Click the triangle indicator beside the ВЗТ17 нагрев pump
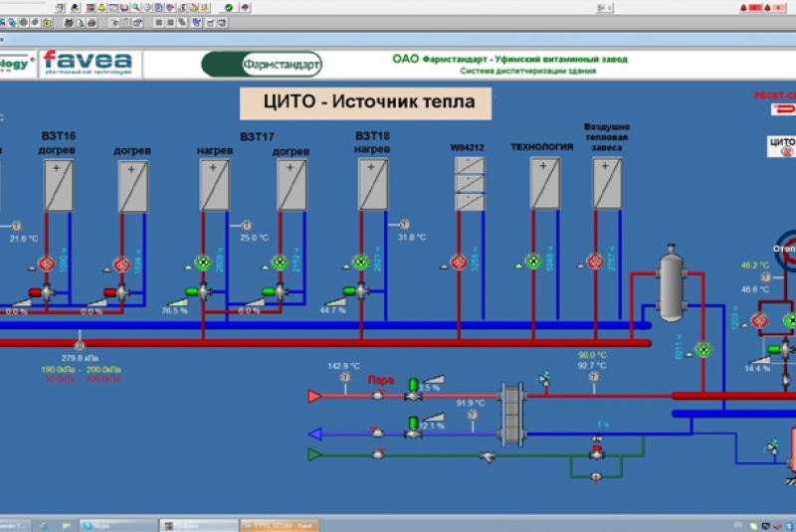Image resolution: width=796 pixels, height=532 pixels. pos(188,267)
